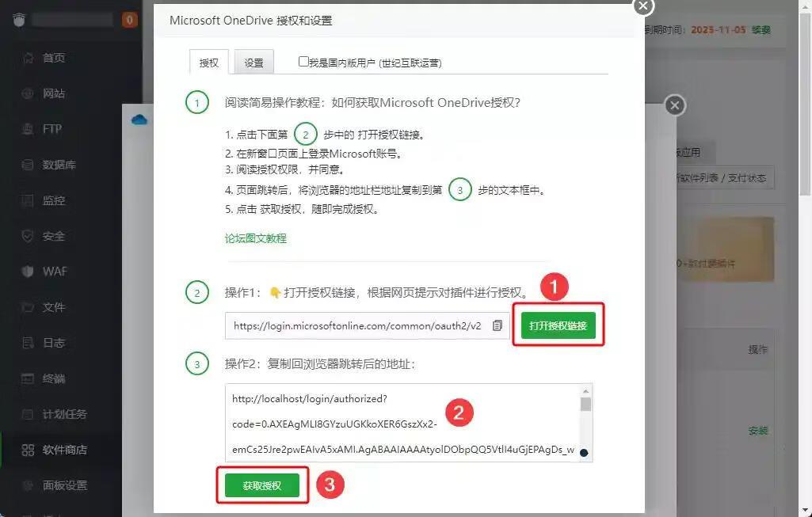This screenshot has height=517, width=812.
Task: Click the 获取授权 green button
Action: 262,485
